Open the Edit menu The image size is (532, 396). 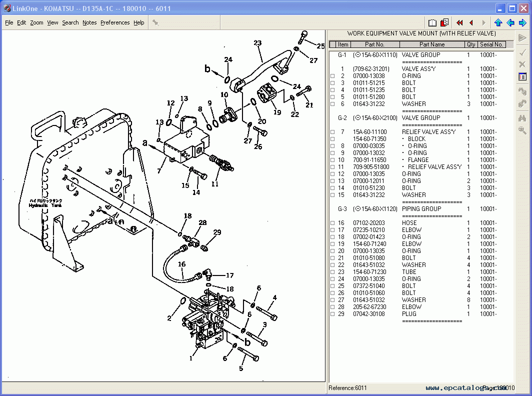click(x=21, y=22)
